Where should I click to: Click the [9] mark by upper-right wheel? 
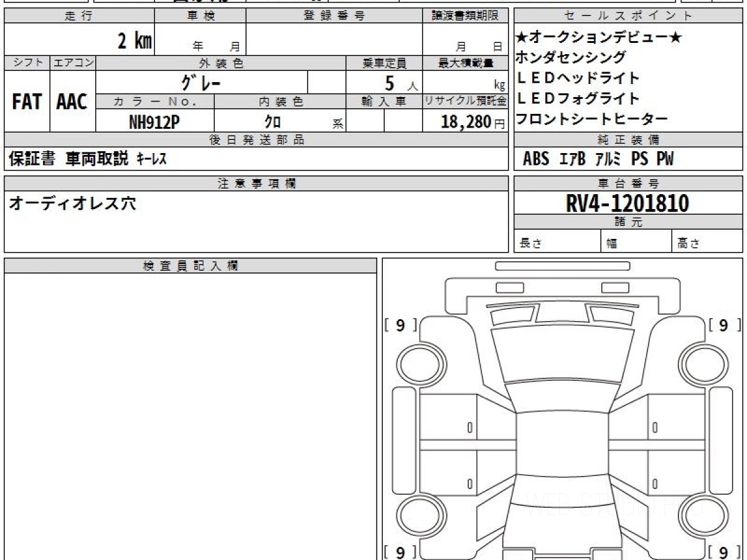tap(725, 325)
